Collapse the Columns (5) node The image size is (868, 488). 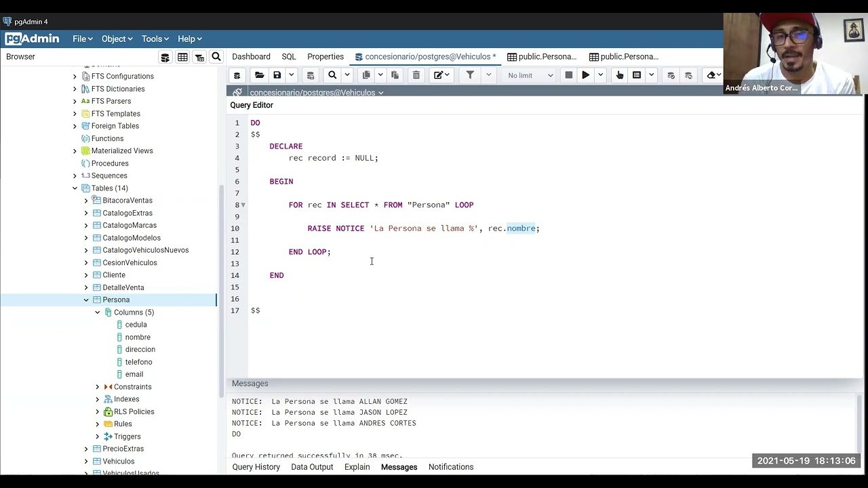point(98,312)
